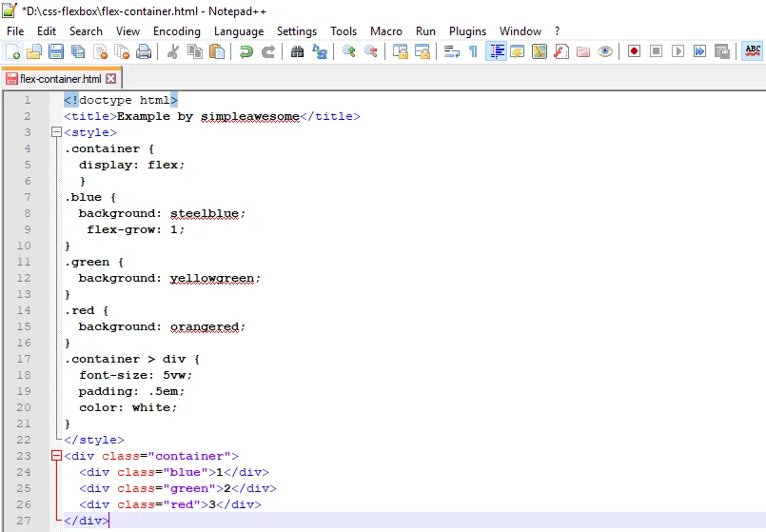Click the Close All documents toolbar icon
766x532 pixels.
click(x=122, y=51)
